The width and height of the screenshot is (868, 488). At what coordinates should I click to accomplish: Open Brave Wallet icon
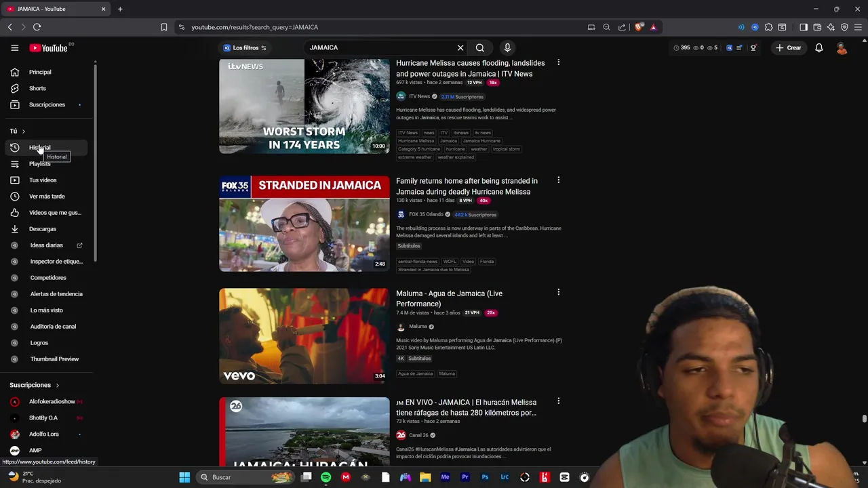pos(817,27)
